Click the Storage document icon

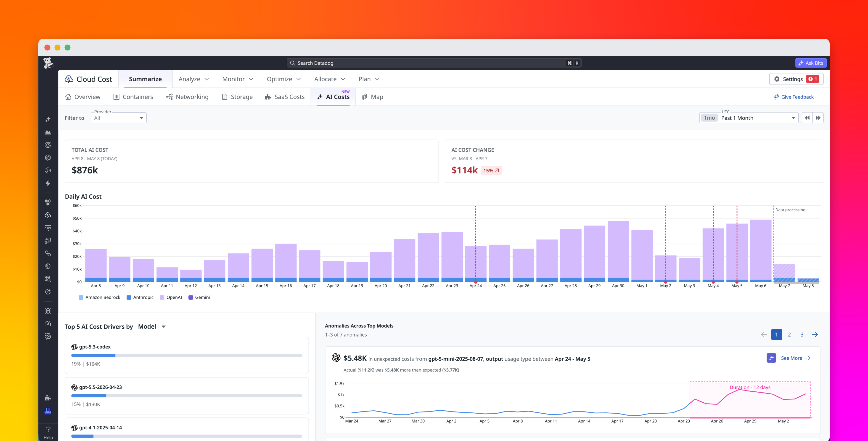click(224, 97)
